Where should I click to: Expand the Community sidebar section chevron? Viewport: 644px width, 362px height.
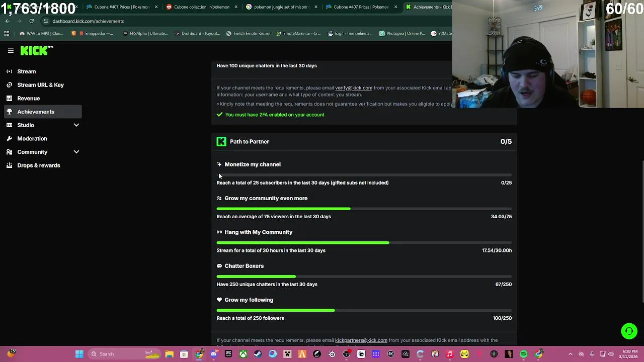[x=76, y=152]
